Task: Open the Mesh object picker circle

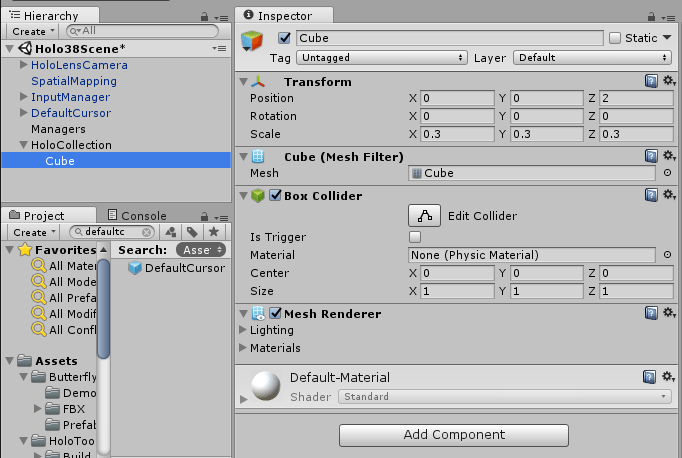Action: 667,173
